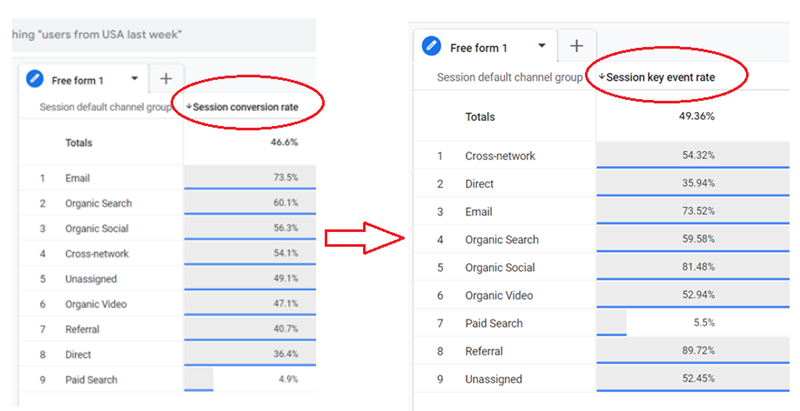Add a new tab in right exploration
This screenshot has width=800, height=411.
point(576,47)
